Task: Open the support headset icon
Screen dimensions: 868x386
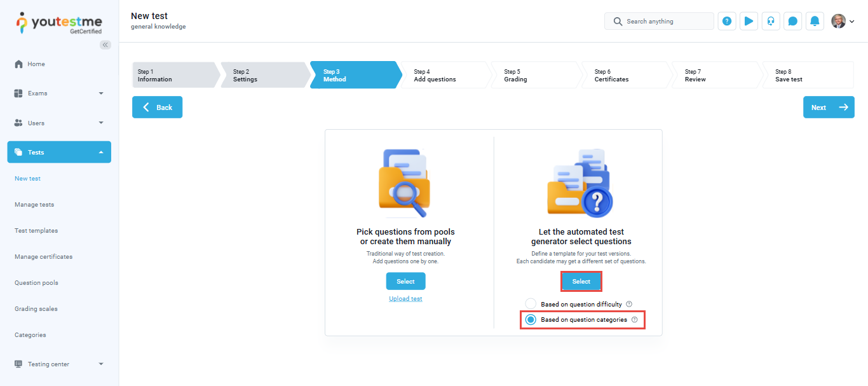Action: coord(771,21)
